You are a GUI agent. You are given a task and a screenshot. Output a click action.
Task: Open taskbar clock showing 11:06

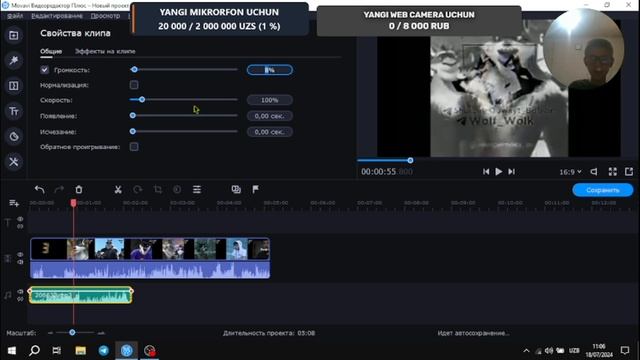click(599, 351)
